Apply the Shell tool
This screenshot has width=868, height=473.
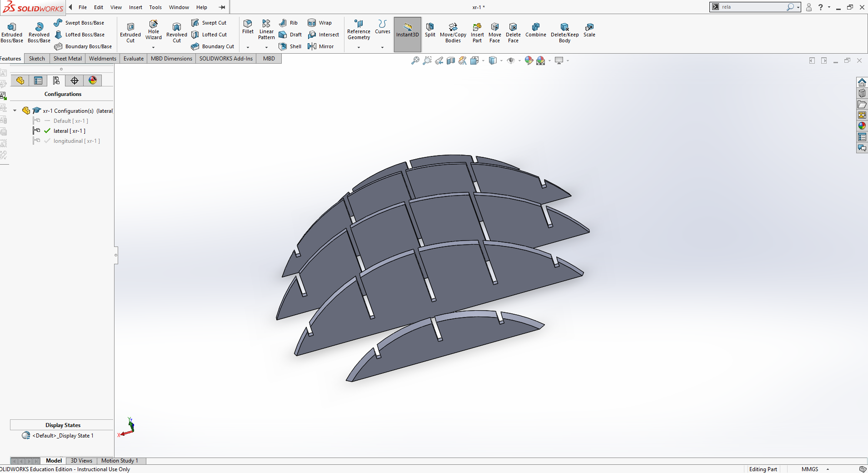pyautogui.click(x=290, y=46)
